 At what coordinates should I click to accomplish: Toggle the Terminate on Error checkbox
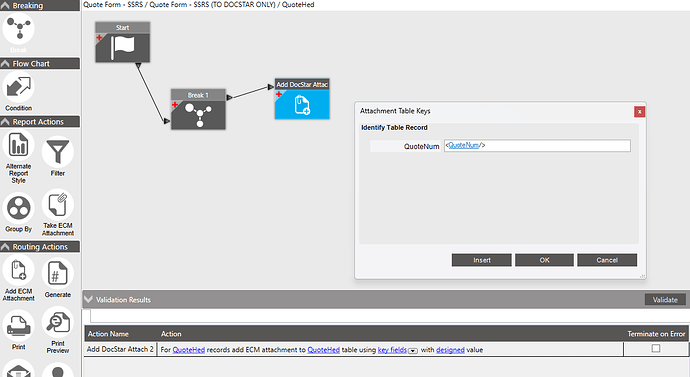point(656,348)
